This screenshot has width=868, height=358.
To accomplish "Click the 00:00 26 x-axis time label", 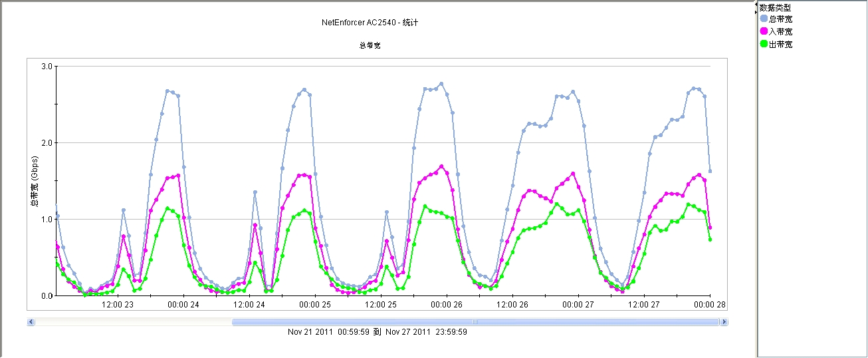I will click(x=447, y=304).
